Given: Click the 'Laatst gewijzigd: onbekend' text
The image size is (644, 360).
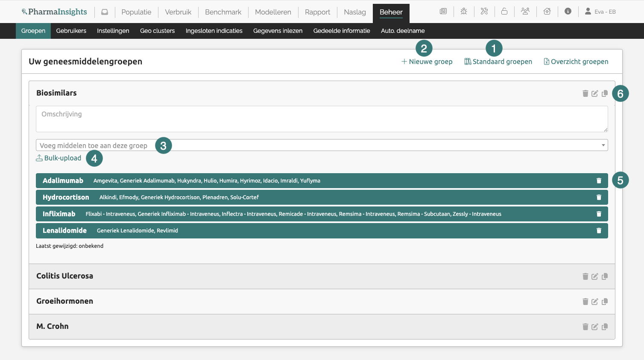Looking at the screenshot, I should (x=70, y=246).
